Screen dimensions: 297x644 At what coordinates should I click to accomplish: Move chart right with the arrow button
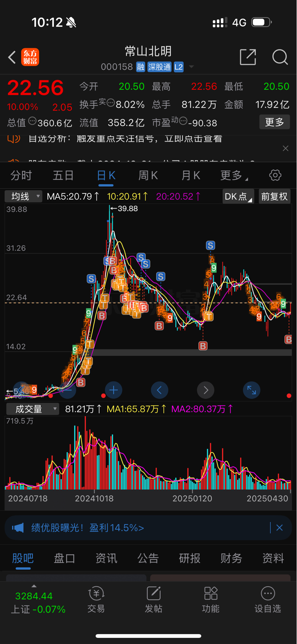[206, 390]
